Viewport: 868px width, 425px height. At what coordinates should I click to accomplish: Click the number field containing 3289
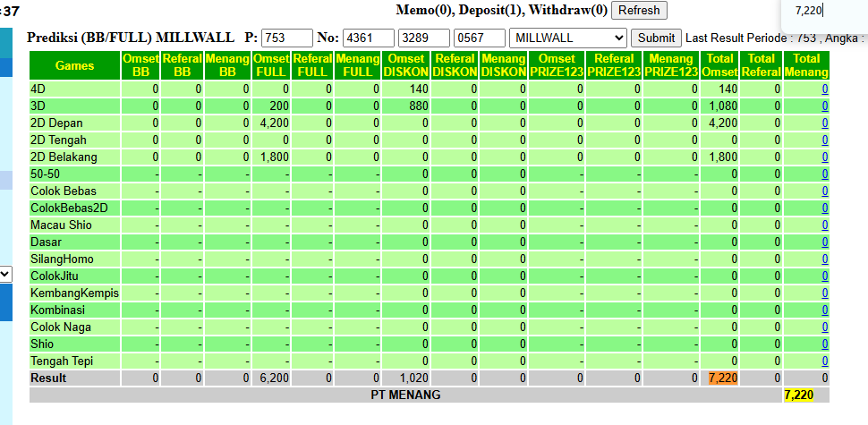pos(424,38)
